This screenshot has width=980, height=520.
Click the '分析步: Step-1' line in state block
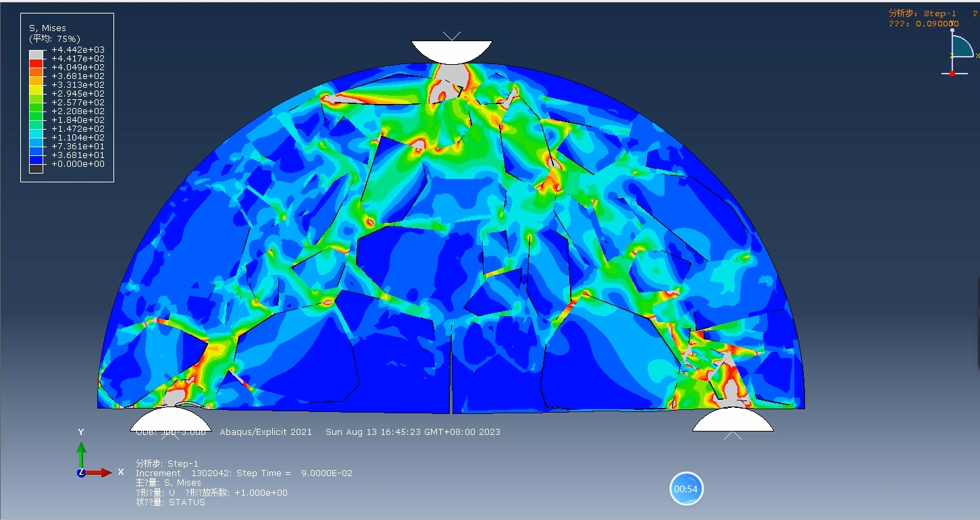[167, 463]
